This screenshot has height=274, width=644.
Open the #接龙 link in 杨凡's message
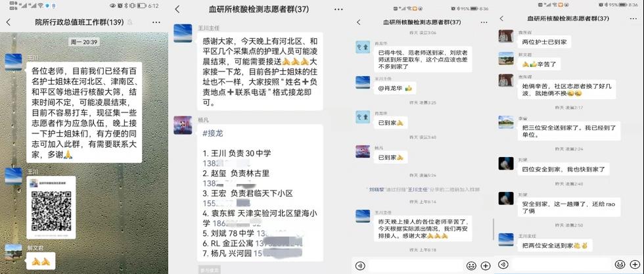pyautogui.click(x=213, y=133)
